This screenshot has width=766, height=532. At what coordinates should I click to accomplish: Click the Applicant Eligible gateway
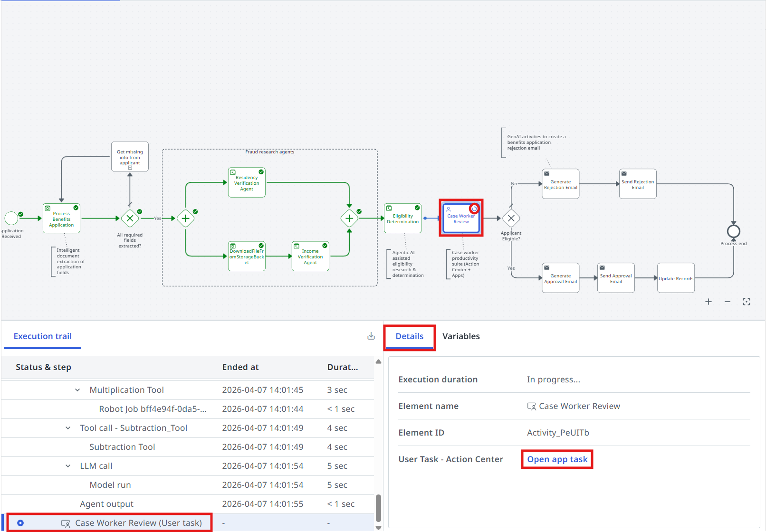coord(511,218)
